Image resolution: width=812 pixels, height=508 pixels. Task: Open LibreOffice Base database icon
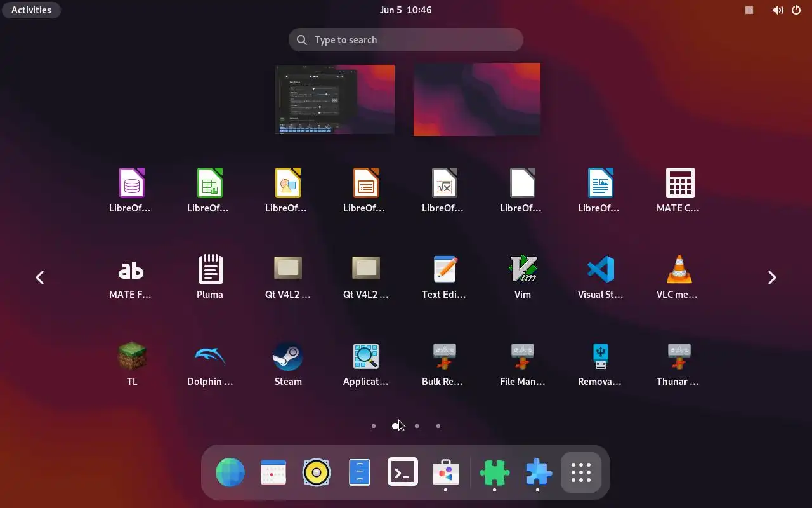coord(132,183)
